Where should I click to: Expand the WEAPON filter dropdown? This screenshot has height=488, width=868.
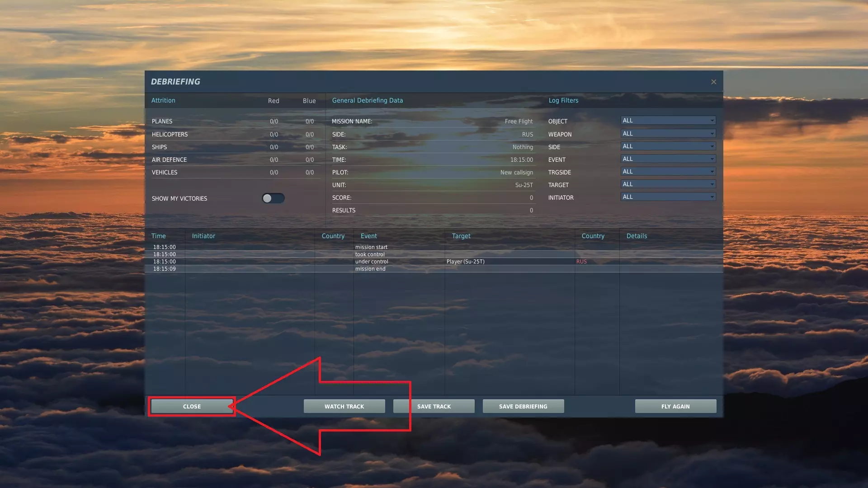(668, 134)
